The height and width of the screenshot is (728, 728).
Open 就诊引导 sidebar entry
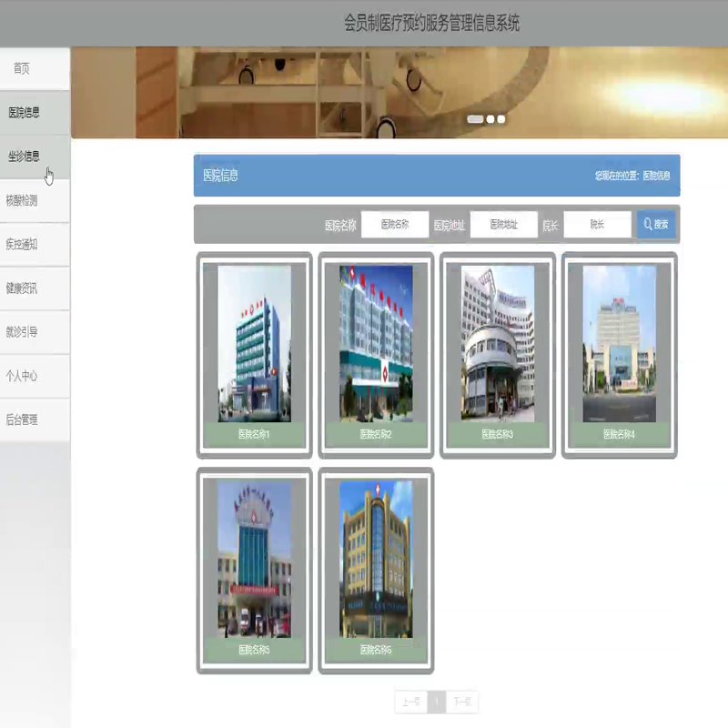pyautogui.click(x=35, y=332)
